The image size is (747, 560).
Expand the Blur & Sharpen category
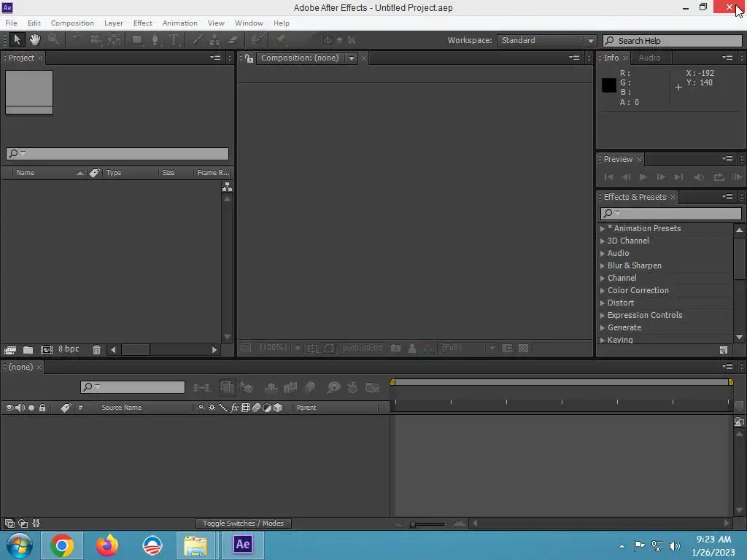[602, 265]
